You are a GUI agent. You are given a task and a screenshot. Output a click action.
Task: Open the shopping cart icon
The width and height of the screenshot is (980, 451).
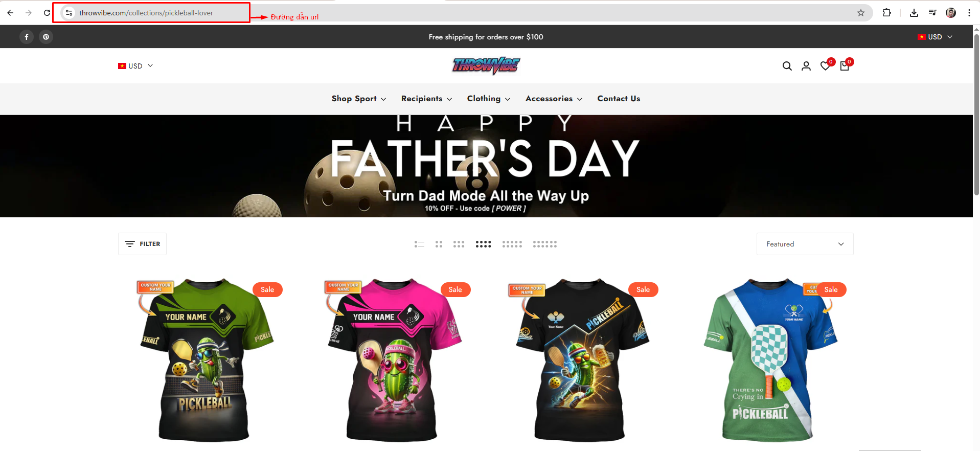(845, 66)
